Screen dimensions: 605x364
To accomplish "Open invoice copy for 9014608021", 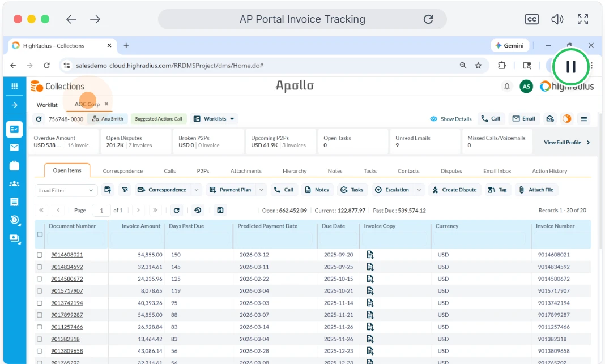I will [370, 255].
